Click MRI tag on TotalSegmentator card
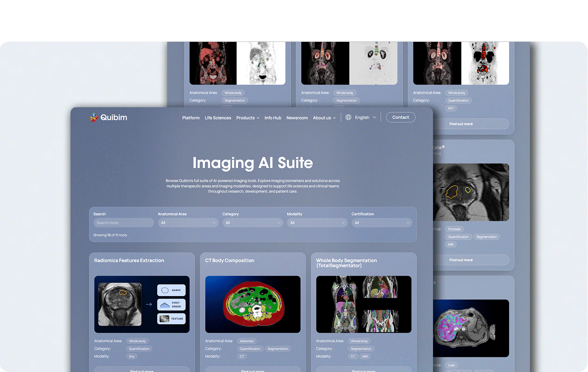The width and height of the screenshot is (588, 372). pyautogui.click(x=365, y=357)
